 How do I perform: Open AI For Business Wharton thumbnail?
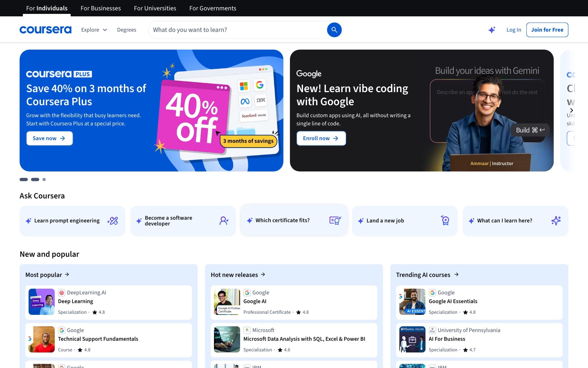tap(412, 339)
